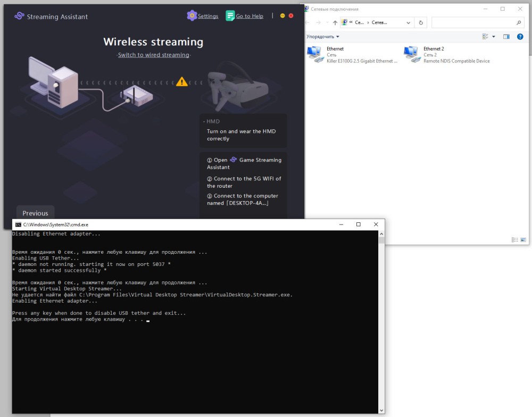Refresh the network connections folder
Image resolution: width=532 pixels, height=417 pixels.
(421, 23)
